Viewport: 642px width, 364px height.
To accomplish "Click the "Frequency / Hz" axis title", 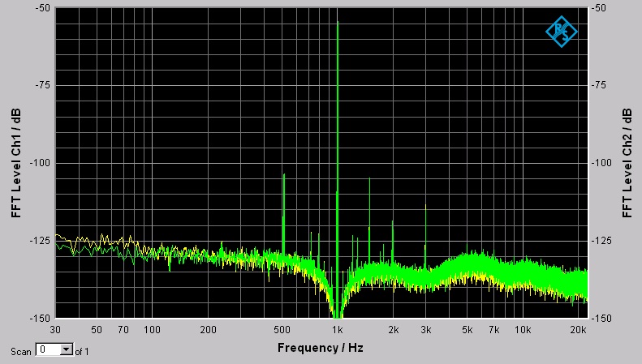I will coord(321,348).
